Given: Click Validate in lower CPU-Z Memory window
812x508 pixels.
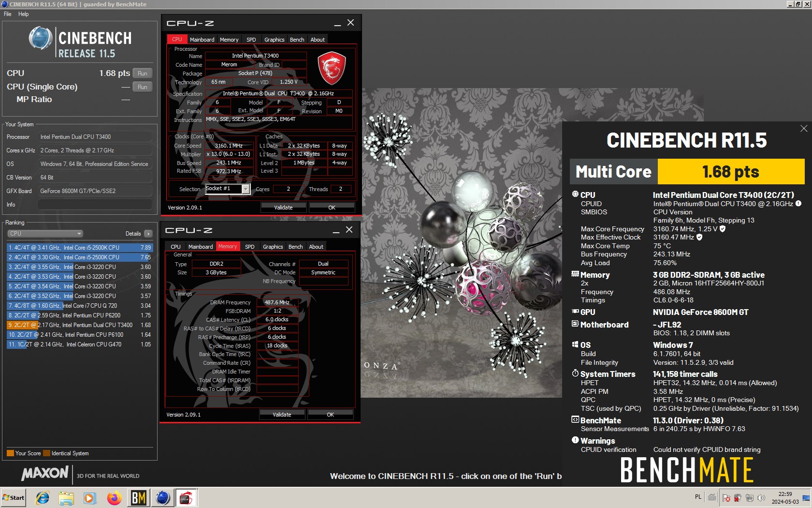Looking at the screenshot, I should pyautogui.click(x=282, y=415).
